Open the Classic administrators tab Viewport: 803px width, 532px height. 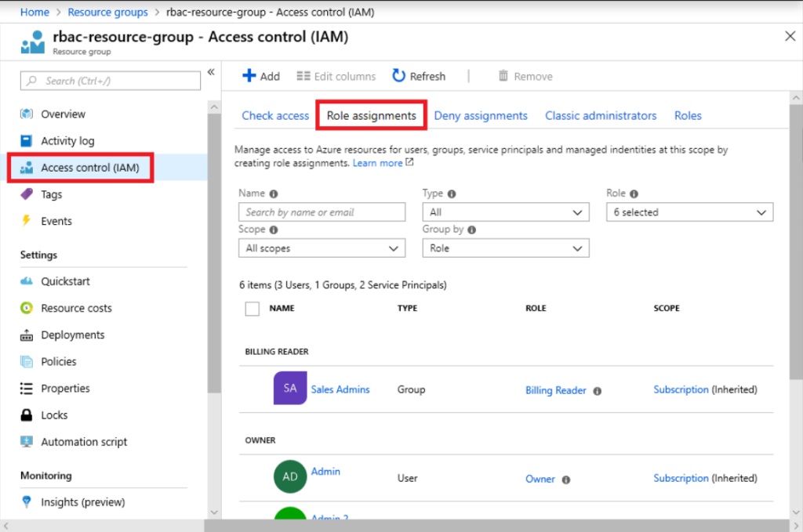(x=601, y=115)
